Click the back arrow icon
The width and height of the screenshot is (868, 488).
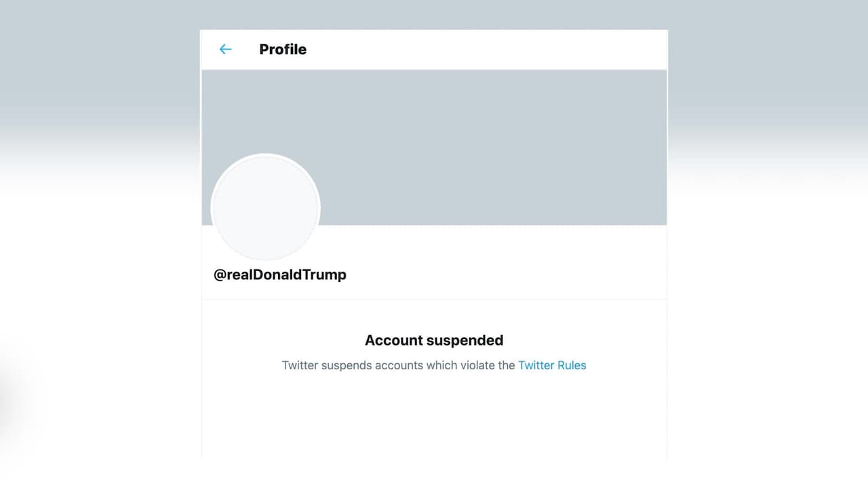click(x=226, y=49)
